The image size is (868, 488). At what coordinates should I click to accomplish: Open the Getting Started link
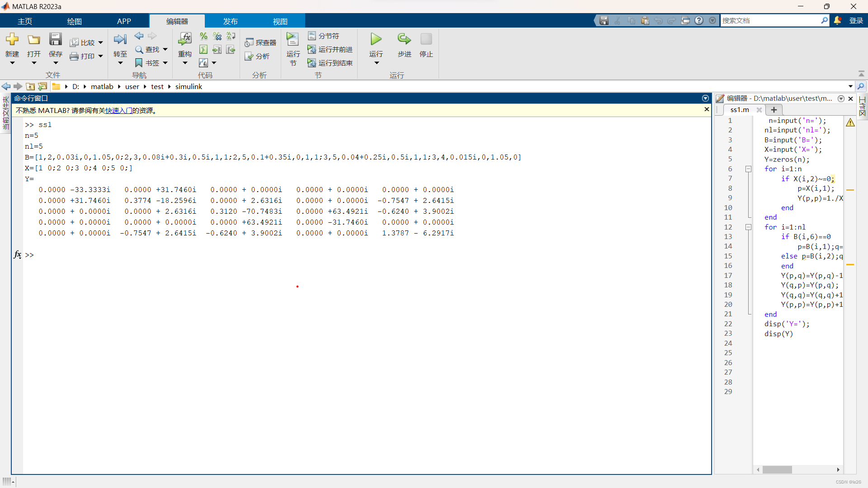coord(119,110)
